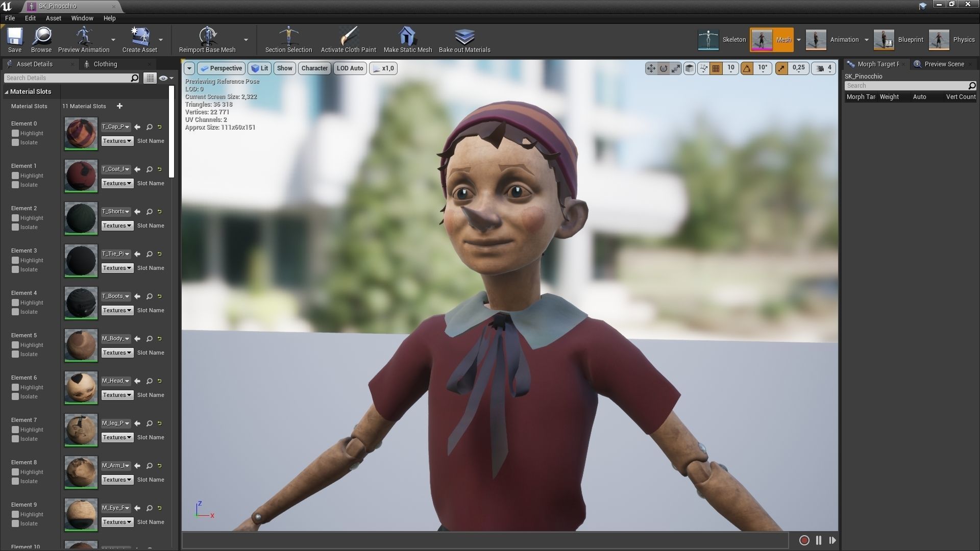The width and height of the screenshot is (980, 551).
Task: Toggle scale snapping in viewport
Action: [781, 68]
